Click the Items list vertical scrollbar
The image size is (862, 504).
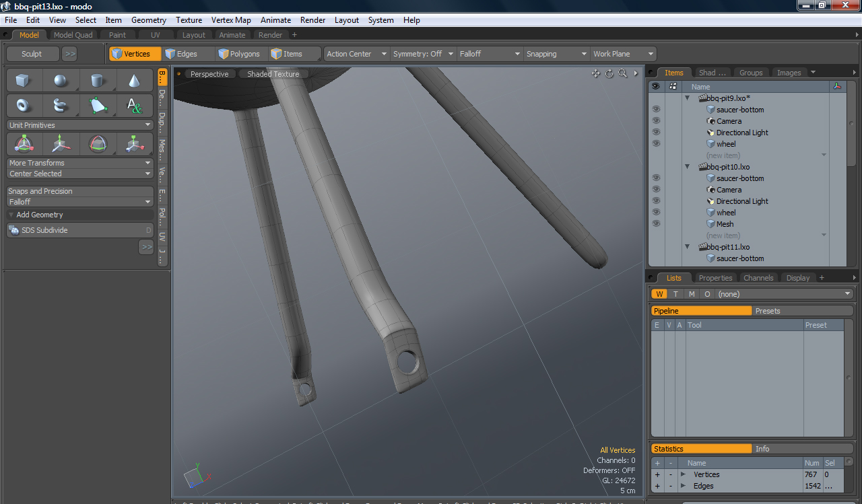851,124
